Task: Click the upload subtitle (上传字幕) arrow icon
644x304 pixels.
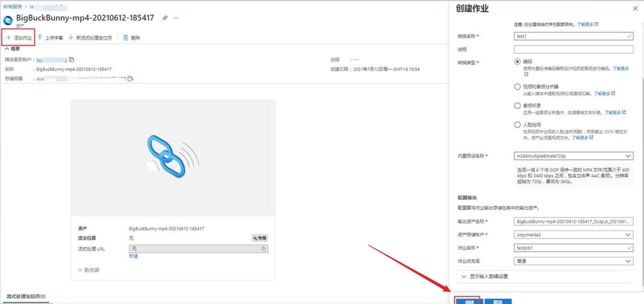Action: 40,37
